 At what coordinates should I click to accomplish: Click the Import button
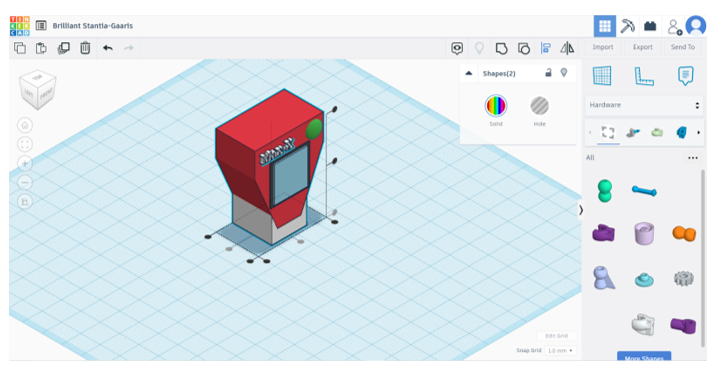click(x=603, y=47)
